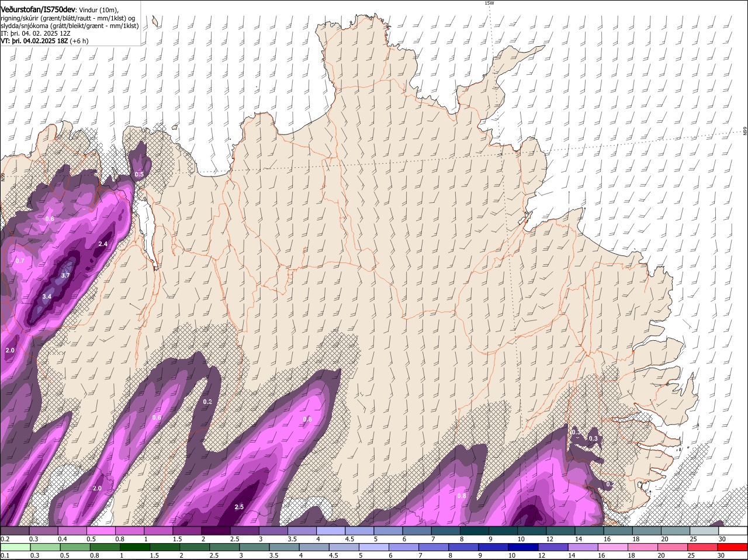Select lavender snow swatch between 4 and 4.5
The width and height of the screenshot is (748, 560).
click(x=331, y=531)
